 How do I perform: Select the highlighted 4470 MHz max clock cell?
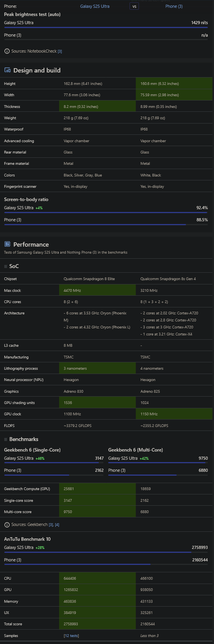[97, 290]
